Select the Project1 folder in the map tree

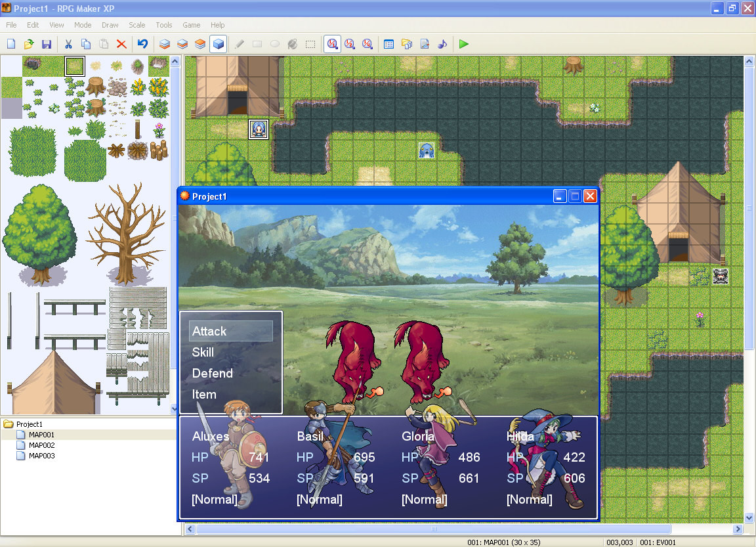pos(30,424)
